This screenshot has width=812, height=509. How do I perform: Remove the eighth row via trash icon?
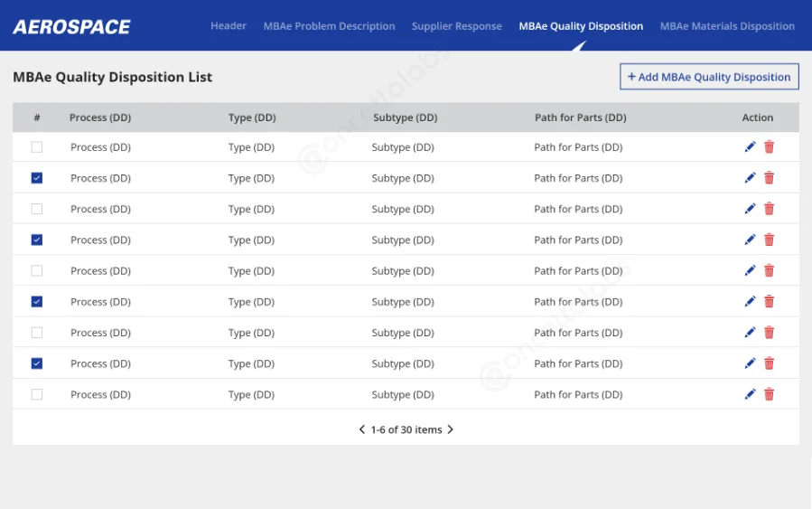click(x=769, y=363)
